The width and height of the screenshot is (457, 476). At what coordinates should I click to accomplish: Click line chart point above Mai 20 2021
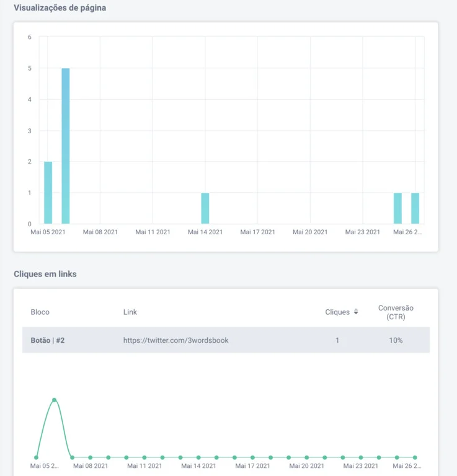[x=307, y=457]
